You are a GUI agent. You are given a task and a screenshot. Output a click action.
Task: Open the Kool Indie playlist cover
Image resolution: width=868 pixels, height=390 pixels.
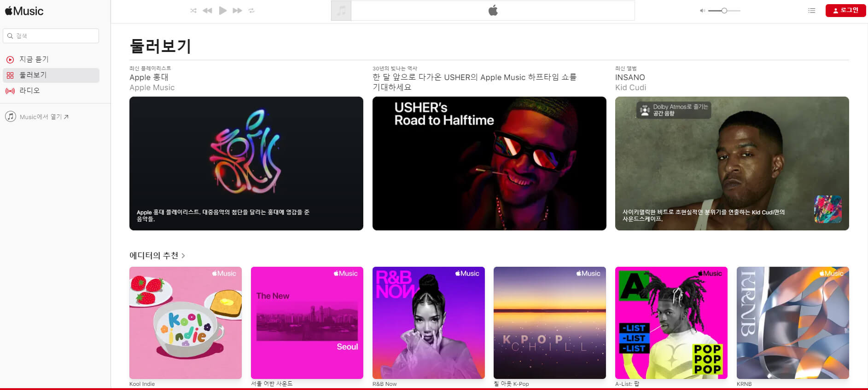186,323
